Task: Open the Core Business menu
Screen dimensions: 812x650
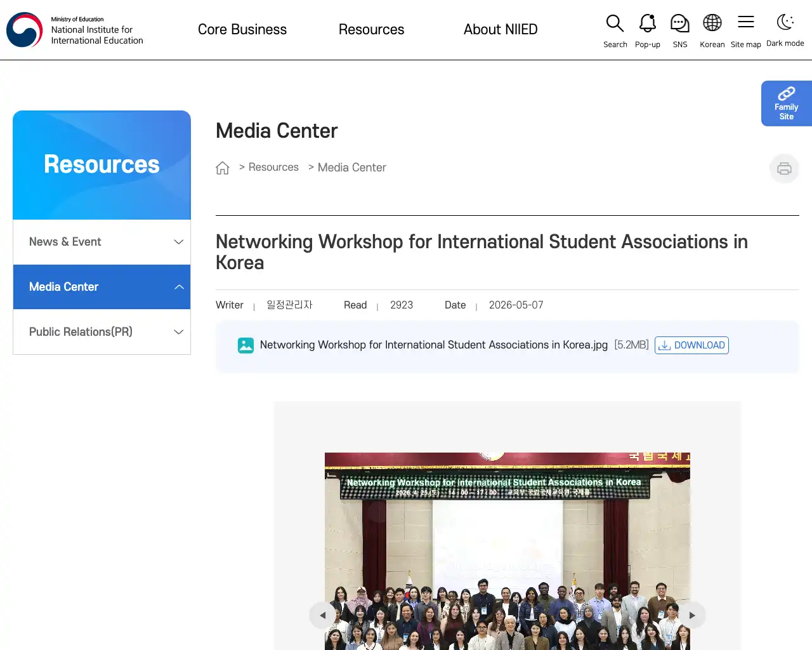Action: coord(242,30)
